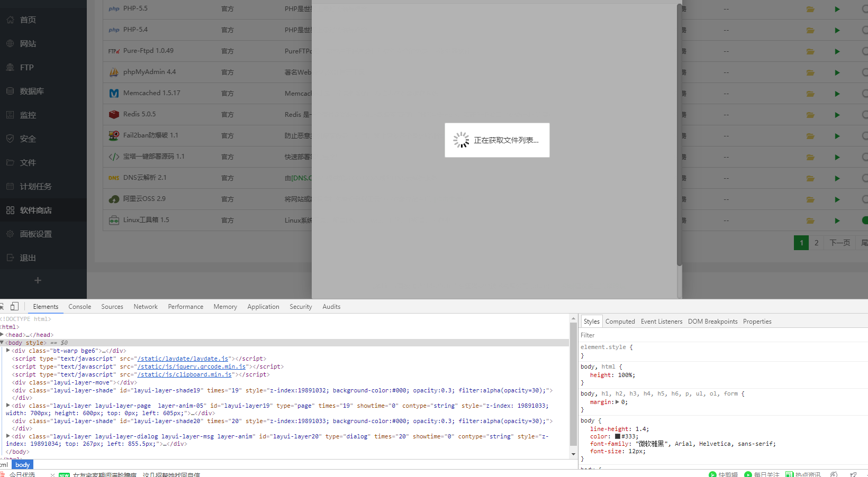Go to page 2 in the pagination
Screen dimensions: 868x477
(816, 243)
